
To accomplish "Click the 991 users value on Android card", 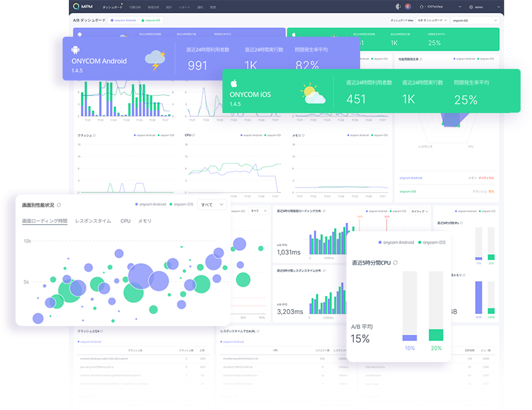I will tap(198, 65).
